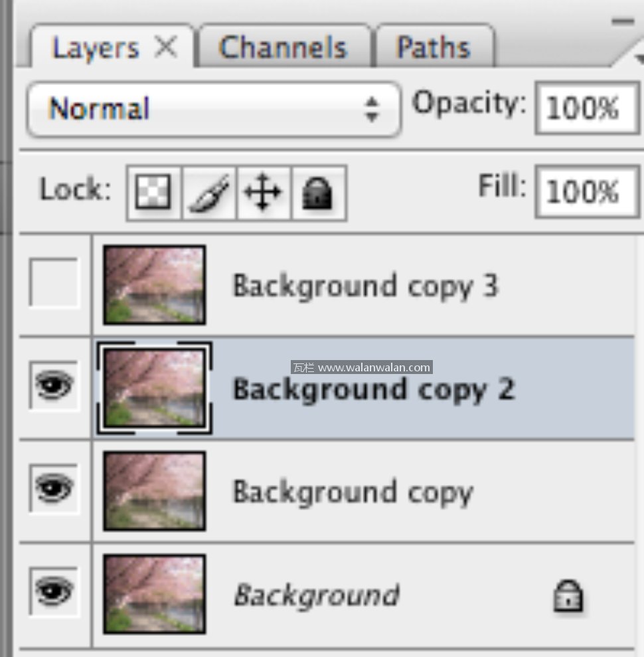Viewport: 644px width, 657px height.
Task: Switch to the Channels tab
Action: (x=283, y=48)
